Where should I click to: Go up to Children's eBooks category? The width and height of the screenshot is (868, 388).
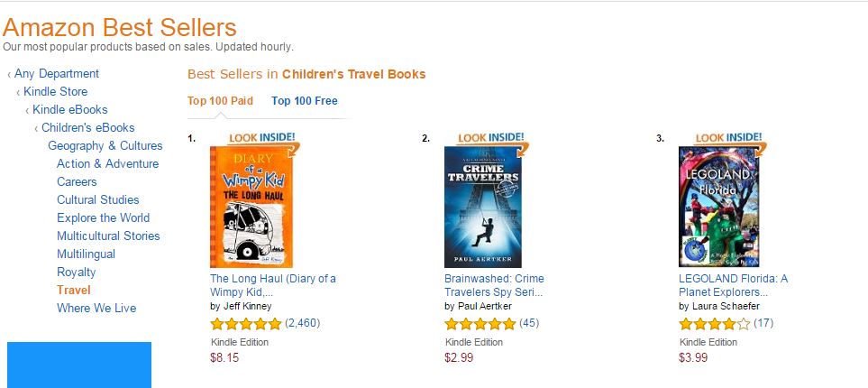[87, 128]
